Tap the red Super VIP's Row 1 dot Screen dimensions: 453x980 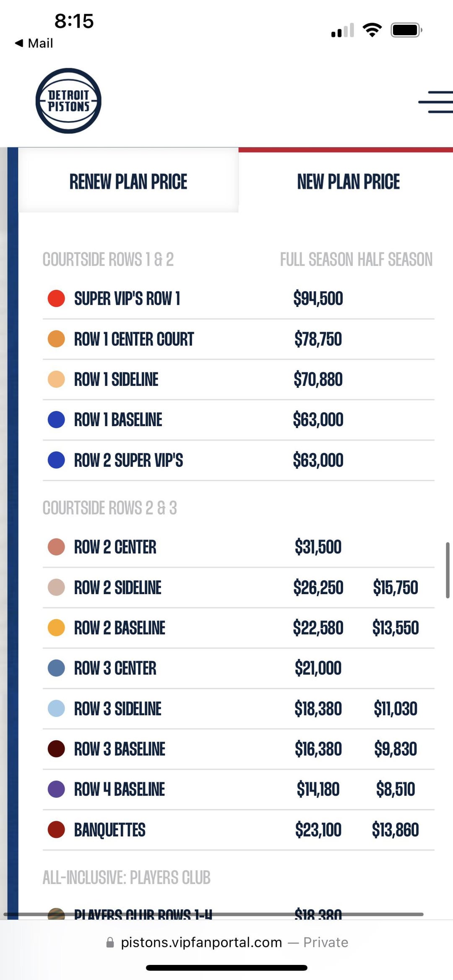[56, 299]
